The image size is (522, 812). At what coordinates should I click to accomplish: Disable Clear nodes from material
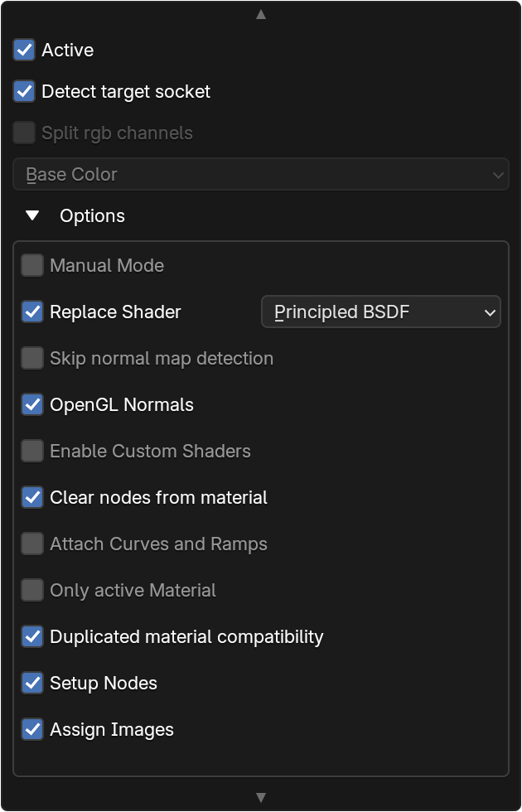(32, 497)
